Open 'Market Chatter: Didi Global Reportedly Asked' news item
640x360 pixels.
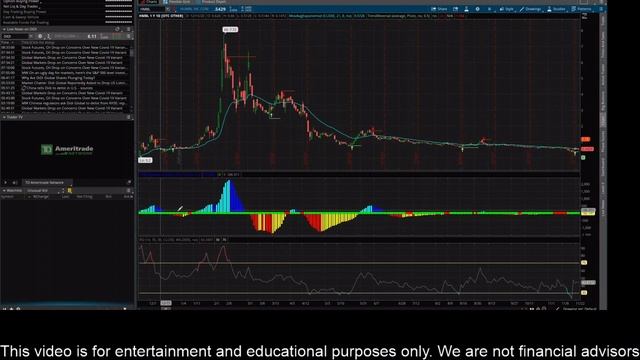click(74, 83)
